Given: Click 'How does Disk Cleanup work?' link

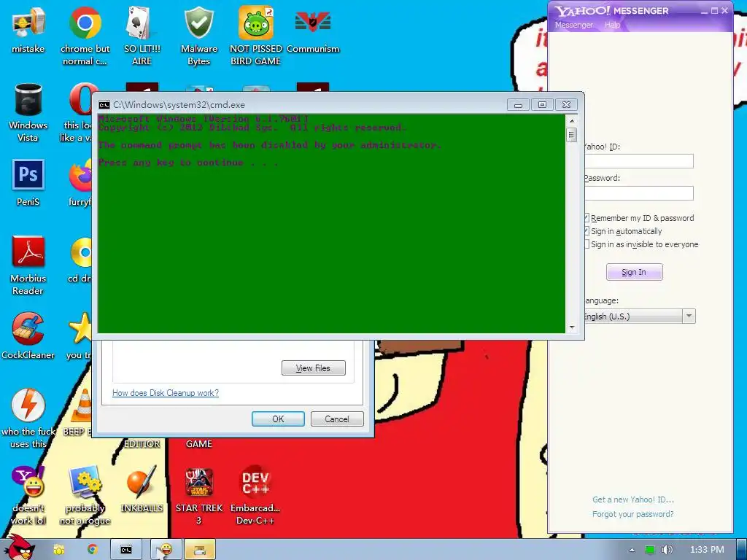Looking at the screenshot, I should [166, 393].
